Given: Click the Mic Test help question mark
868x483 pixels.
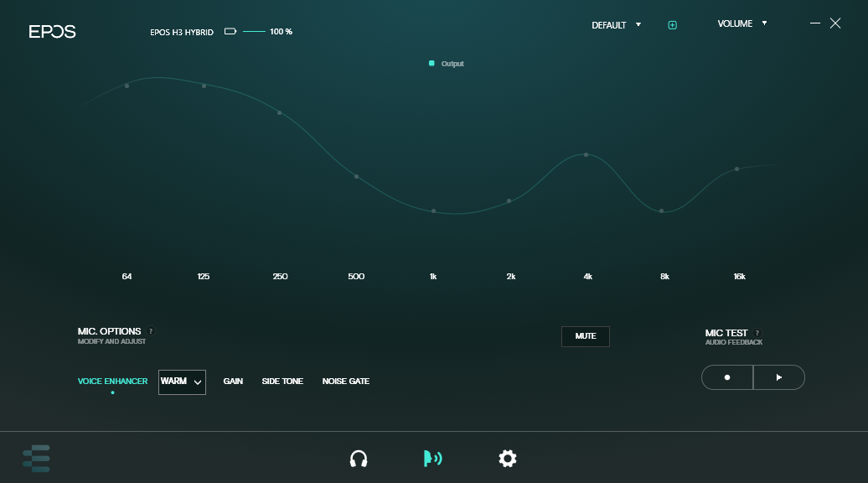Looking at the screenshot, I should click(757, 333).
